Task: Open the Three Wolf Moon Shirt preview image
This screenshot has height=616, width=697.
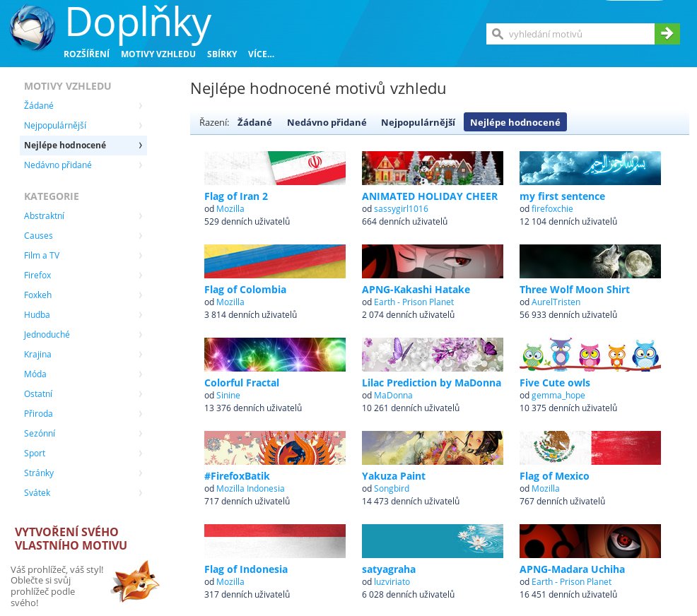Action: coord(590,261)
